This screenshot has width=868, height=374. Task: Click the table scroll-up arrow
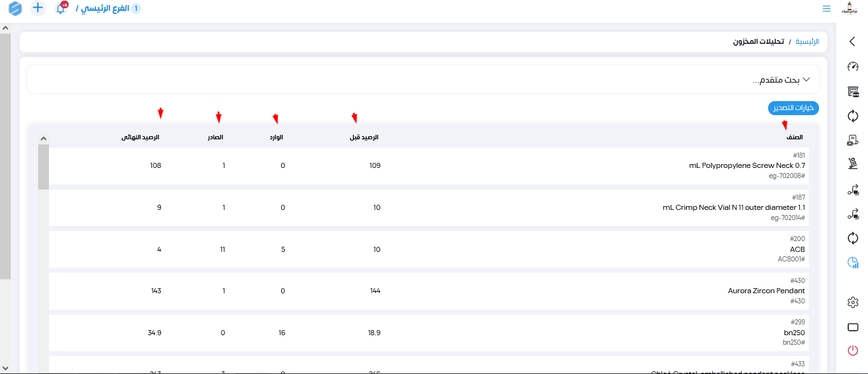(43, 138)
